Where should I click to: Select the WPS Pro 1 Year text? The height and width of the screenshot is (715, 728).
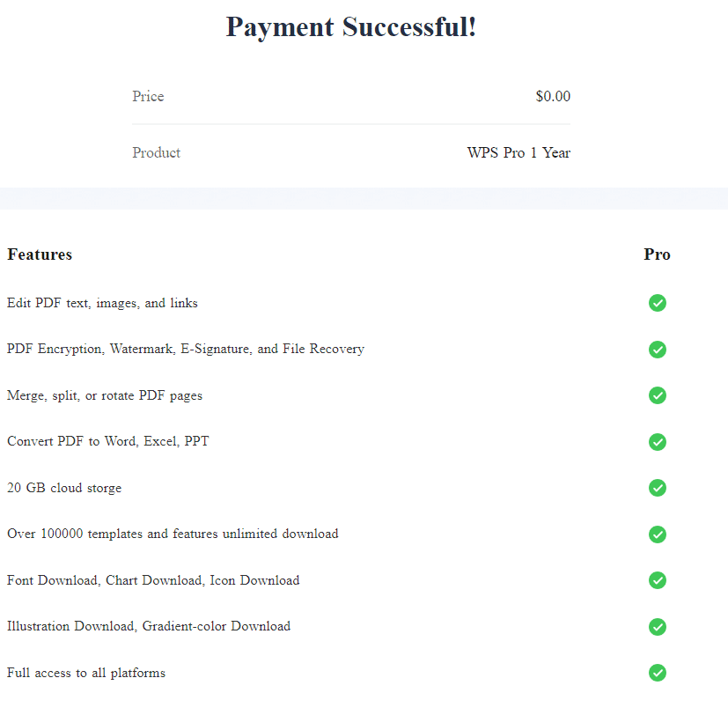[518, 152]
